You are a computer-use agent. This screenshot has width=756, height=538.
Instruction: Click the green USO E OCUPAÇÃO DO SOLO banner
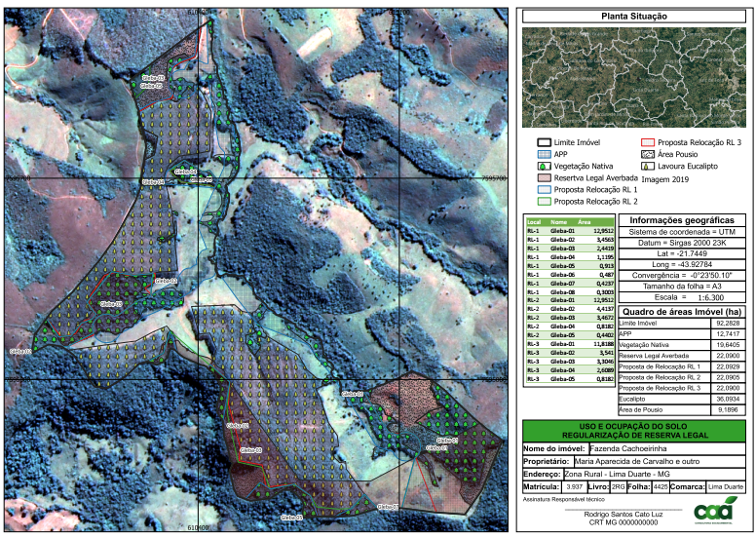(x=634, y=430)
